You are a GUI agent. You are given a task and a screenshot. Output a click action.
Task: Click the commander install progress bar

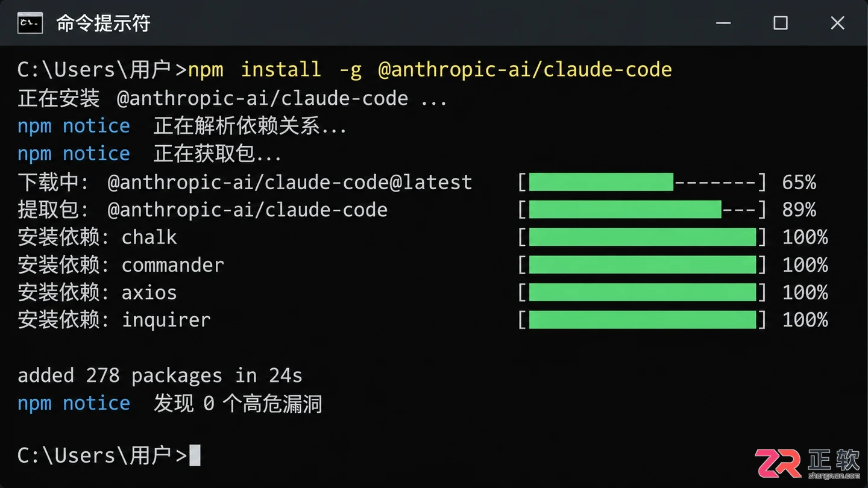tap(642, 264)
